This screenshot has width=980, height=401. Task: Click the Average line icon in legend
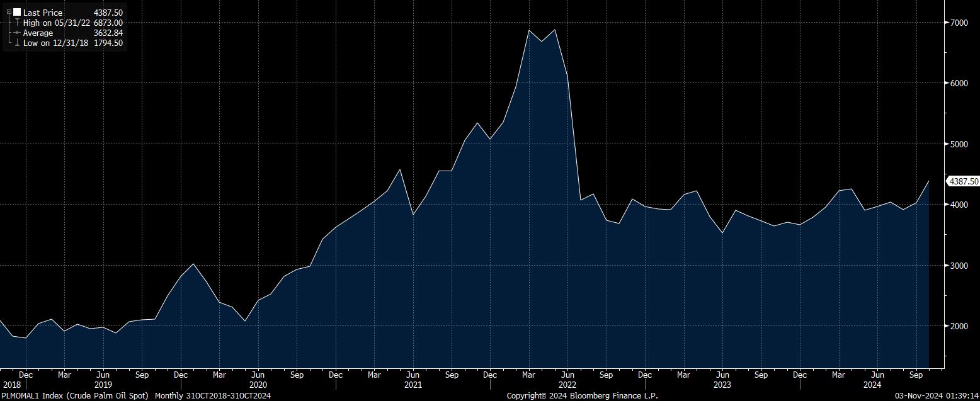[17, 33]
